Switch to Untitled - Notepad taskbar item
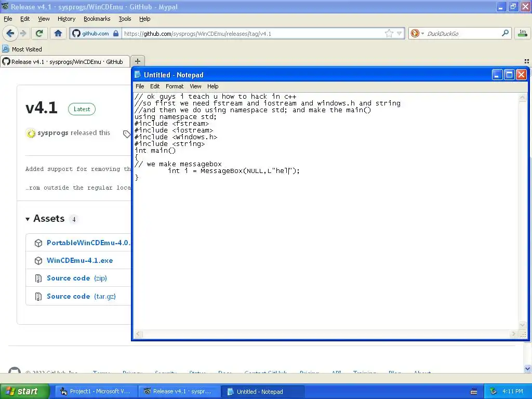This screenshot has width=532, height=399. [x=262, y=392]
